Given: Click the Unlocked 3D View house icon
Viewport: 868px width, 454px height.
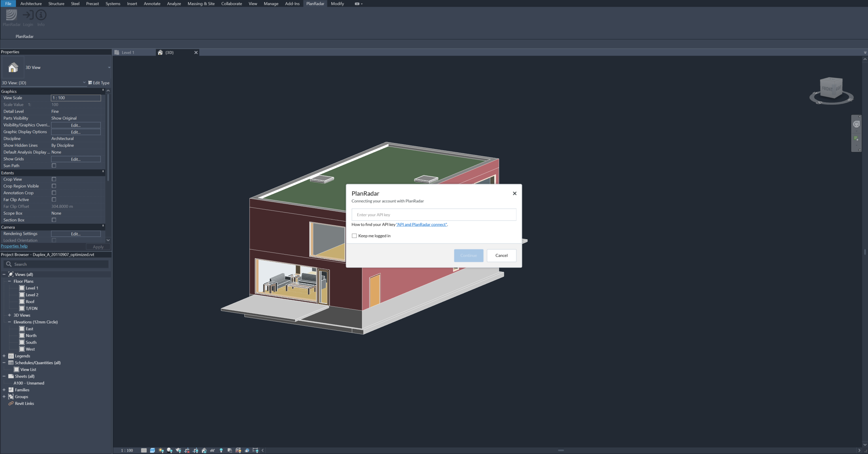Looking at the screenshot, I should 204,450.
